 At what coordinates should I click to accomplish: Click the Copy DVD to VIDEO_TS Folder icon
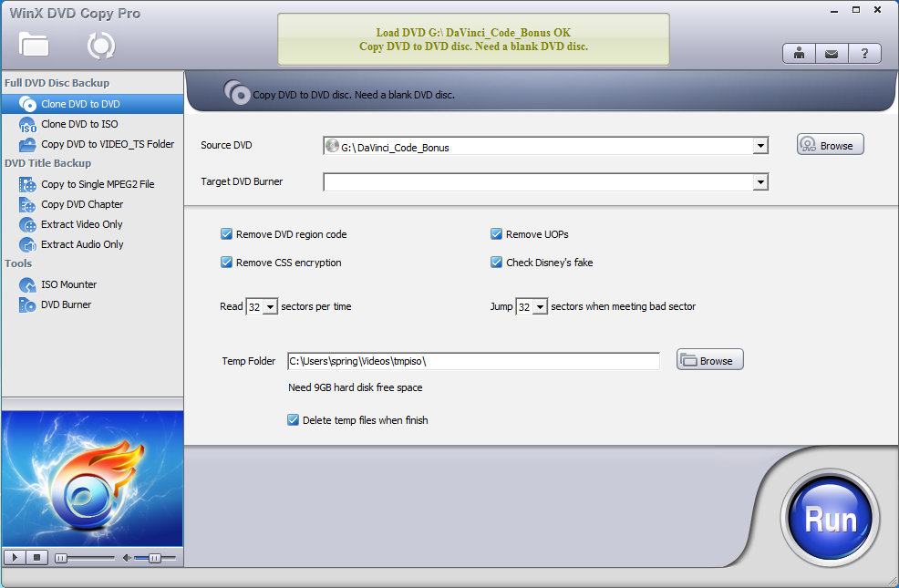click(27, 144)
